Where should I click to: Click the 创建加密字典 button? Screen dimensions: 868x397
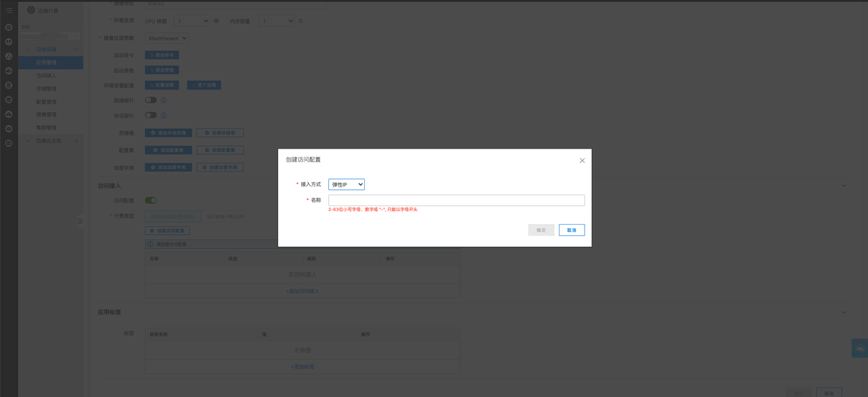point(220,167)
